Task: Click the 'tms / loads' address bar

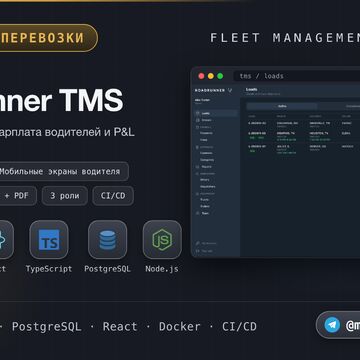Action: coord(297,76)
